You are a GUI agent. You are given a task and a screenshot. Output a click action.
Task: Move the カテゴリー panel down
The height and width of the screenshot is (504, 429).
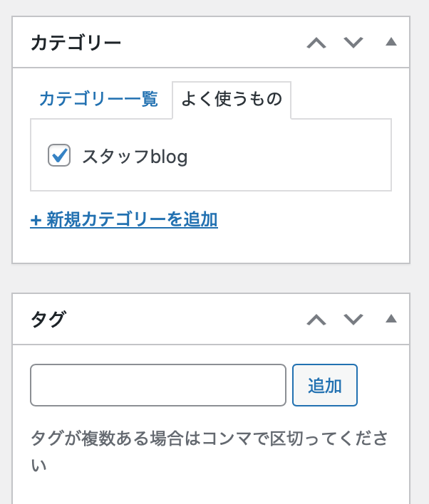click(353, 43)
